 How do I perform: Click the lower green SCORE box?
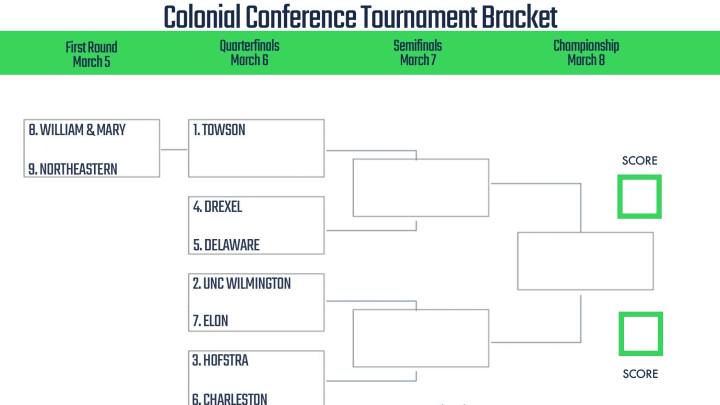click(641, 334)
